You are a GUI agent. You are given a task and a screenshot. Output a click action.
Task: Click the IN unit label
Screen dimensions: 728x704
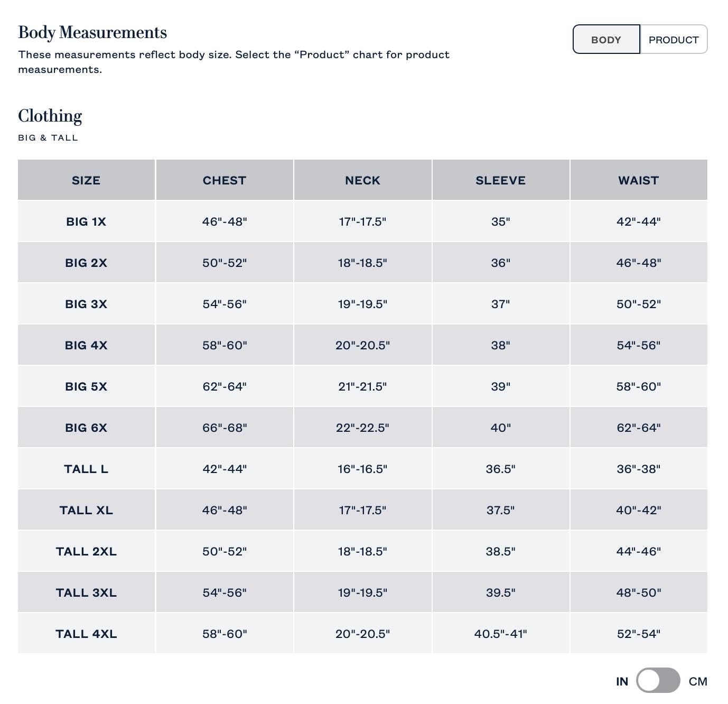click(622, 681)
